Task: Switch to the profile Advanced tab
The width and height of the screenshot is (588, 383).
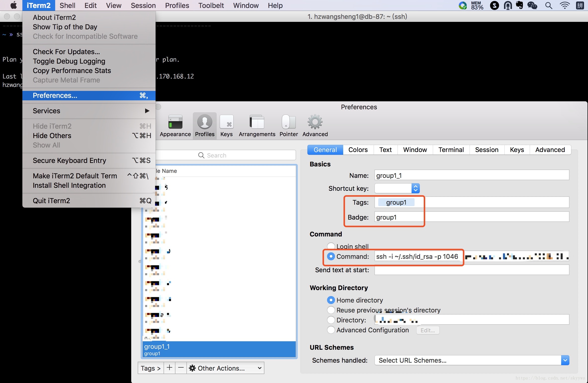Action: point(550,150)
